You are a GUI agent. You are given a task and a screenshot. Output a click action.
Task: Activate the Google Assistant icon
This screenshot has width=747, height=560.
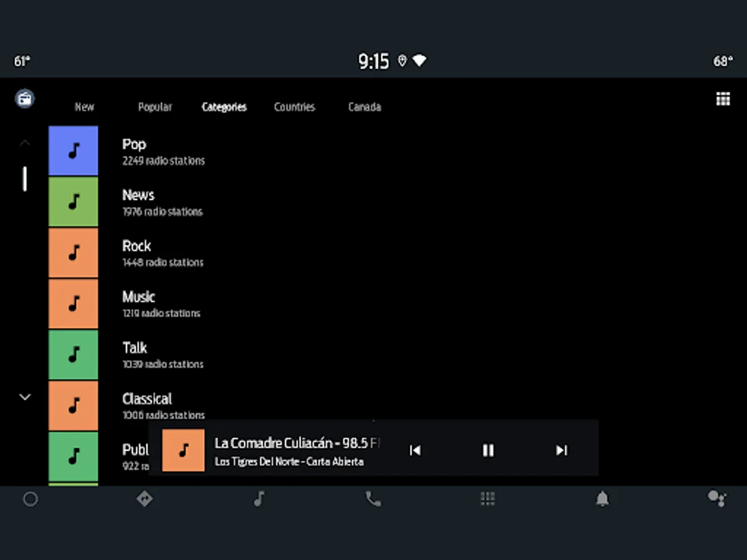[716, 499]
